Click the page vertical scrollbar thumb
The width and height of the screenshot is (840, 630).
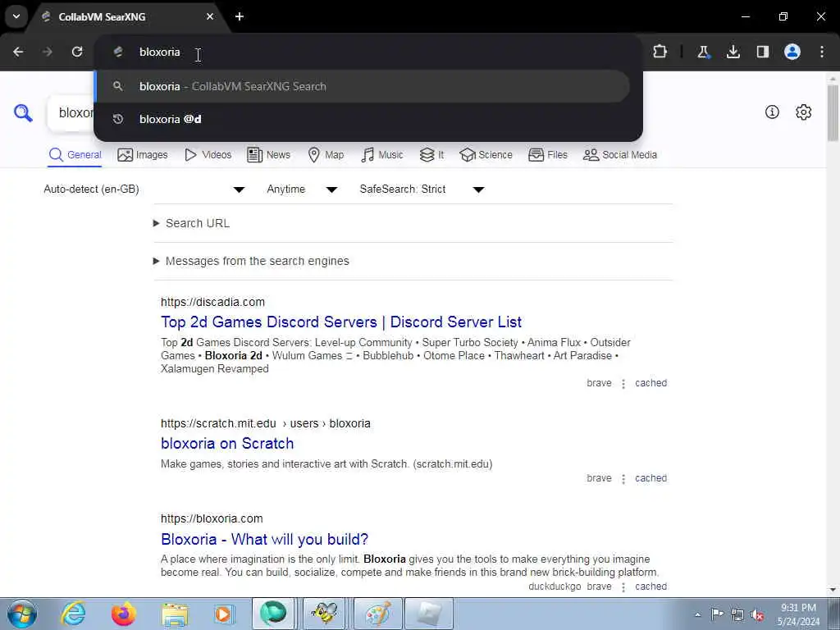[x=833, y=112]
